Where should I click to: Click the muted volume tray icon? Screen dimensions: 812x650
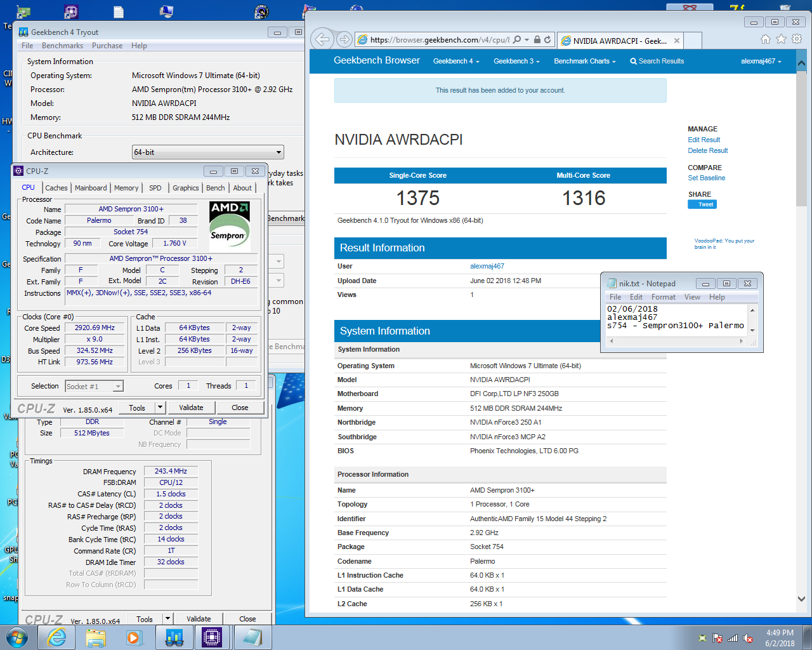pyautogui.click(x=748, y=638)
